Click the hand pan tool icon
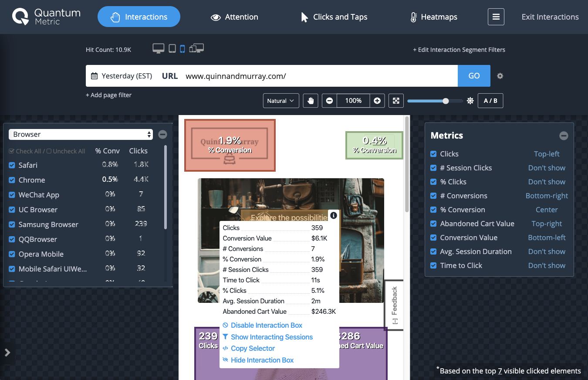 pyautogui.click(x=311, y=101)
